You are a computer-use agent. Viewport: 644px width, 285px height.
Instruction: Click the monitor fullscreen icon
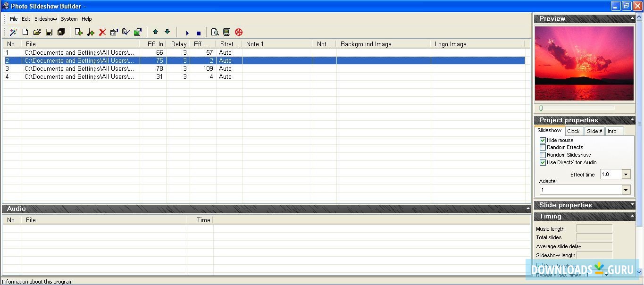coord(226,32)
